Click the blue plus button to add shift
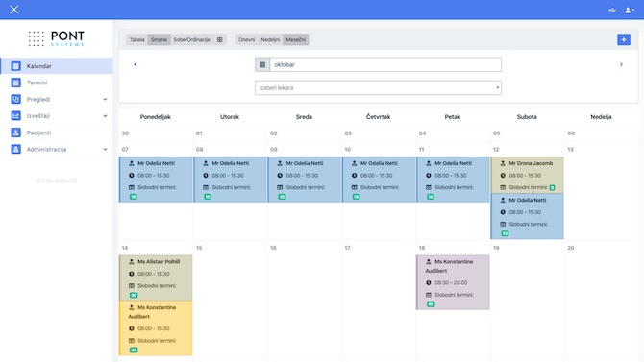Viewport: 644px width, 362px height. click(x=624, y=39)
